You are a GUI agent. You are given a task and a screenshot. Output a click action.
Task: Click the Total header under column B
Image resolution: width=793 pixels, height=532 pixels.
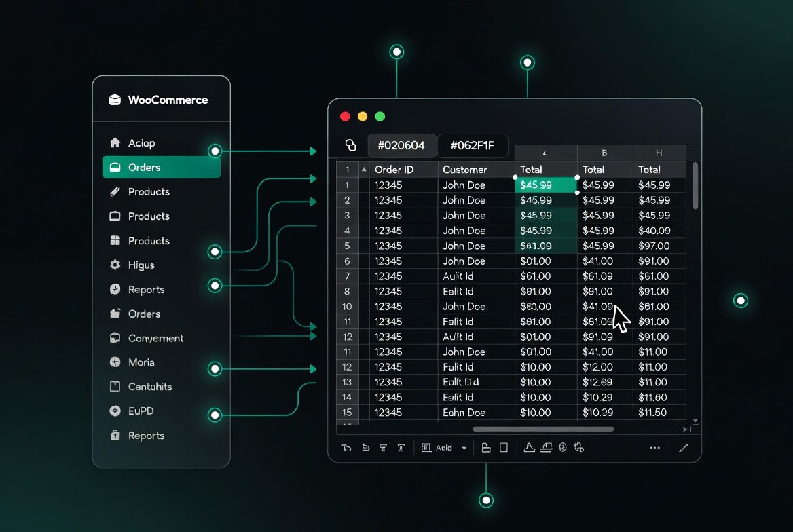coord(604,170)
